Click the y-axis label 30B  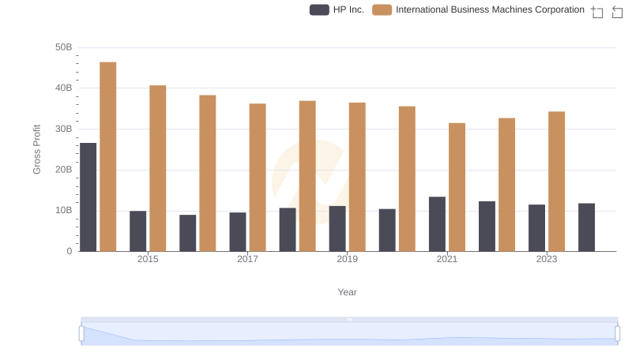tap(64, 129)
